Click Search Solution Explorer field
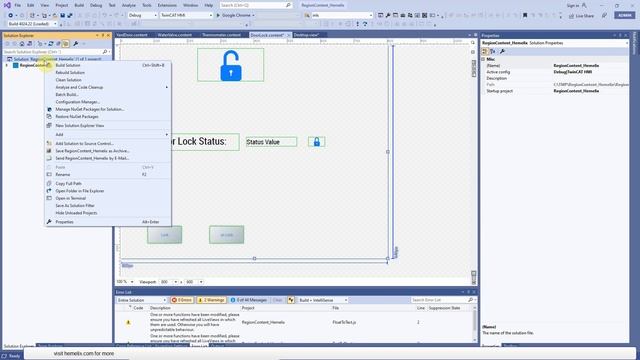640x360 pixels. click(56, 52)
